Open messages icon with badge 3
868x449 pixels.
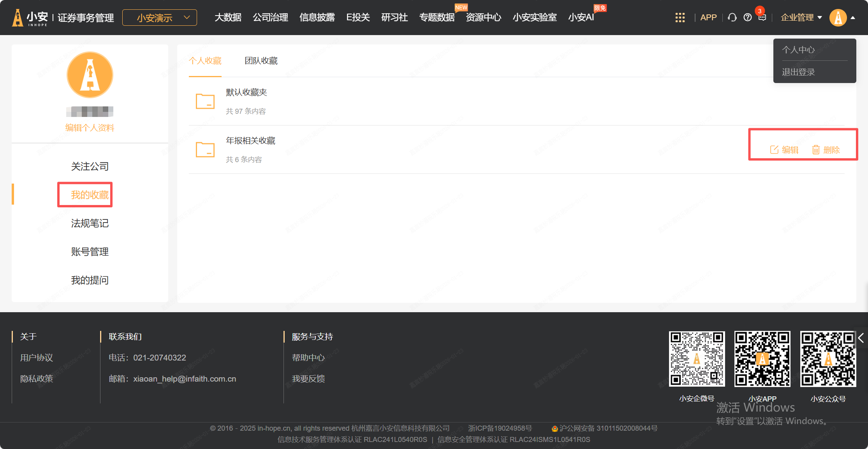click(x=762, y=18)
